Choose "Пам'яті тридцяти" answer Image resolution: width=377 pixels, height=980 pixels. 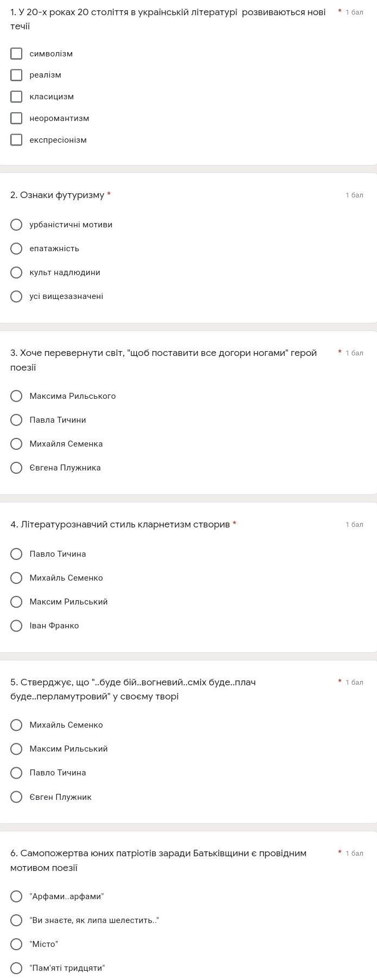pos(17,968)
